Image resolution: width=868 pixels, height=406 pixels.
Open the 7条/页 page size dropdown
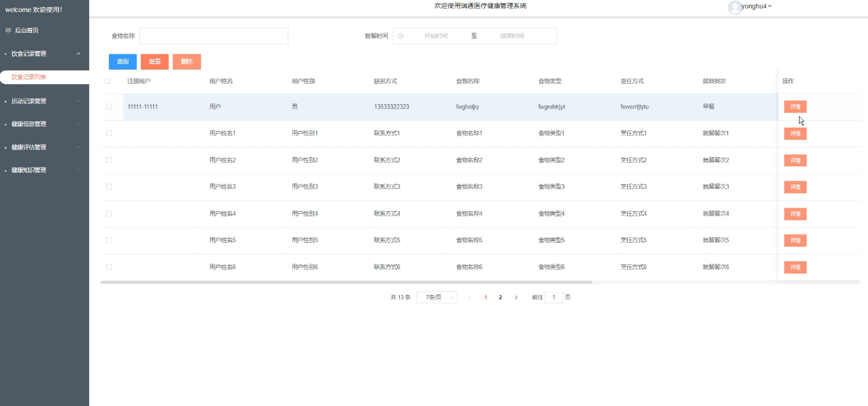(437, 297)
